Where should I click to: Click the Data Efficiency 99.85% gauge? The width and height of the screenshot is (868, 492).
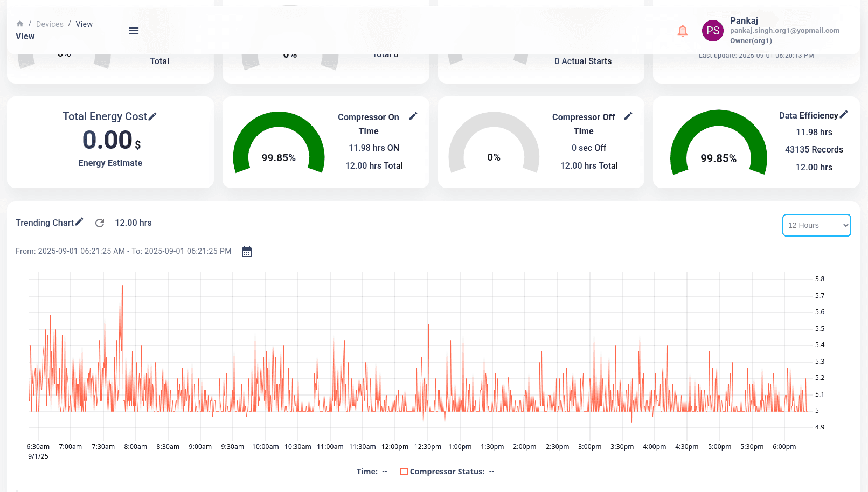[718, 143]
